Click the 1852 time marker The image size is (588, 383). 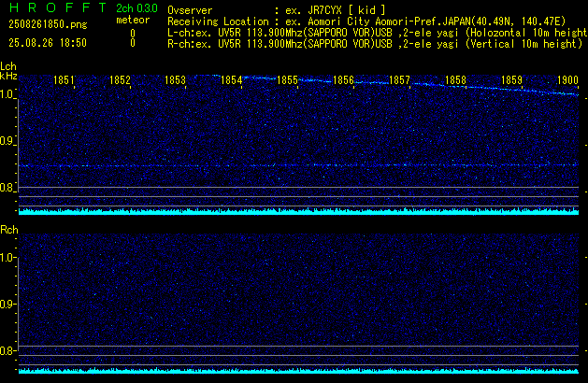(120, 80)
